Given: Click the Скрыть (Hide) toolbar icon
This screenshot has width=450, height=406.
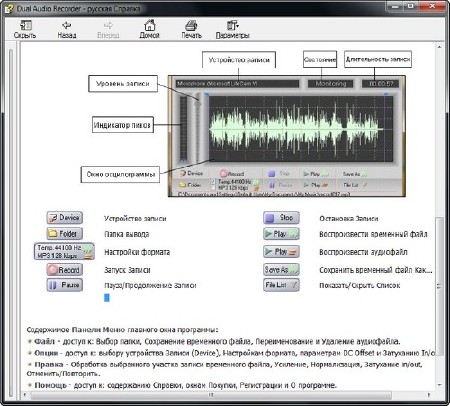Looking at the screenshot, I should (x=25, y=29).
